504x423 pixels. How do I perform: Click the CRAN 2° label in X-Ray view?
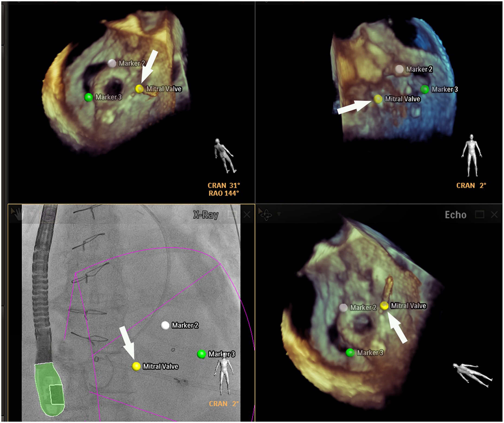click(x=223, y=404)
